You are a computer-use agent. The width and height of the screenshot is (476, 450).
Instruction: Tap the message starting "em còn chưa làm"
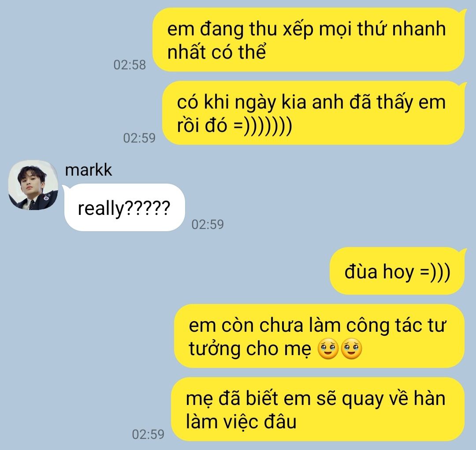pos(320,336)
